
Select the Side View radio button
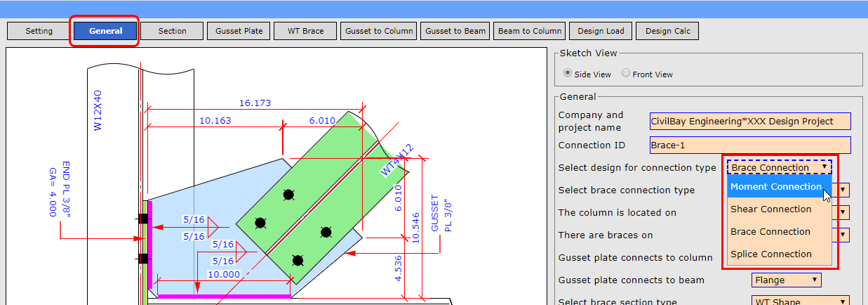pyautogui.click(x=568, y=74)
